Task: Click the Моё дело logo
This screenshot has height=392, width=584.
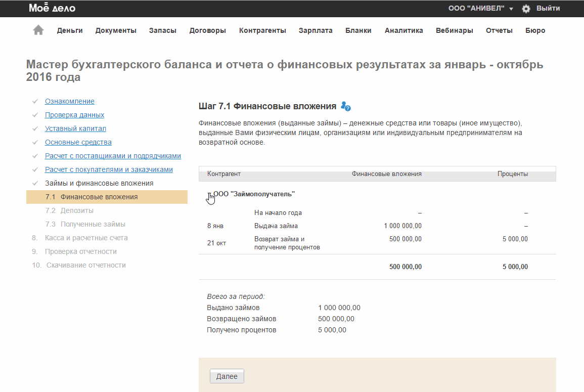Action: 52,8
